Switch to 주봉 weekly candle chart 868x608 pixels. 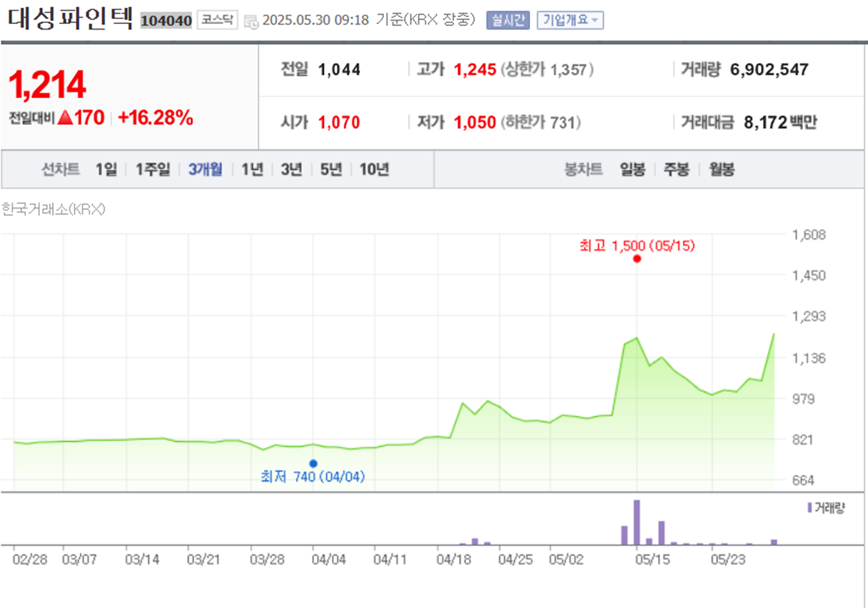676,170
